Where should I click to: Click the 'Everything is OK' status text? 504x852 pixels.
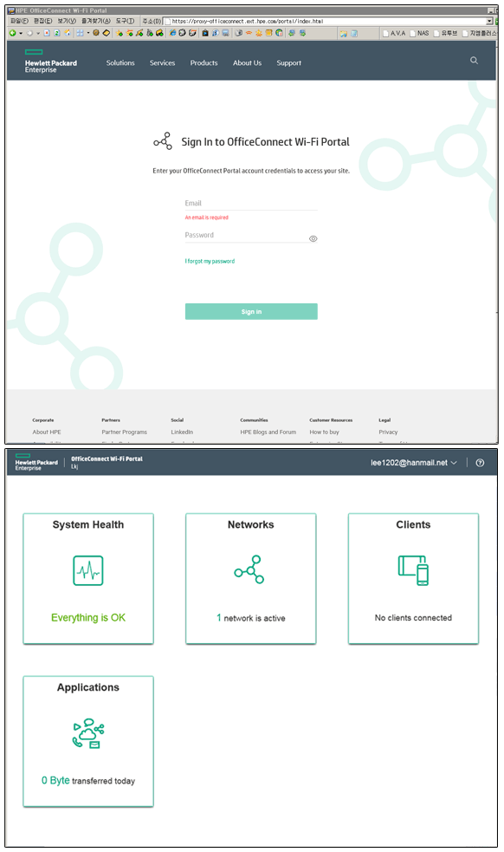[88, 618]
